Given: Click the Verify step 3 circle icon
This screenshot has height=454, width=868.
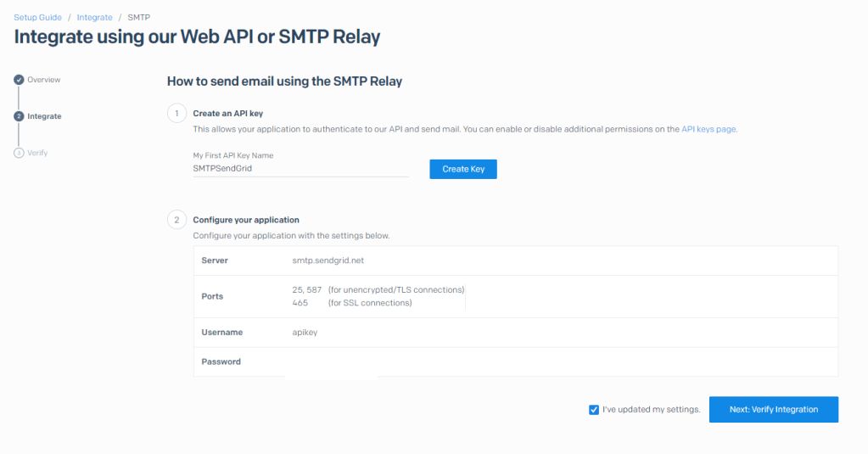Looking at the screenshot, I should coord(19,153).
